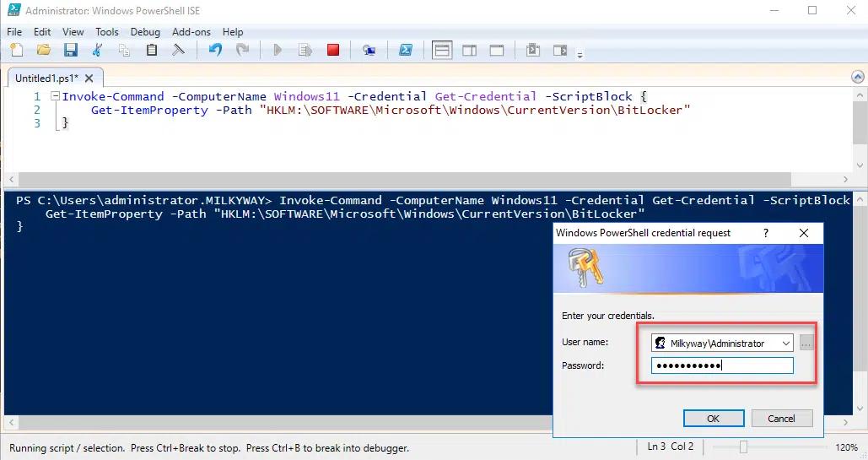Click the help question mark in credential dialog

click(x=766, y=233)
